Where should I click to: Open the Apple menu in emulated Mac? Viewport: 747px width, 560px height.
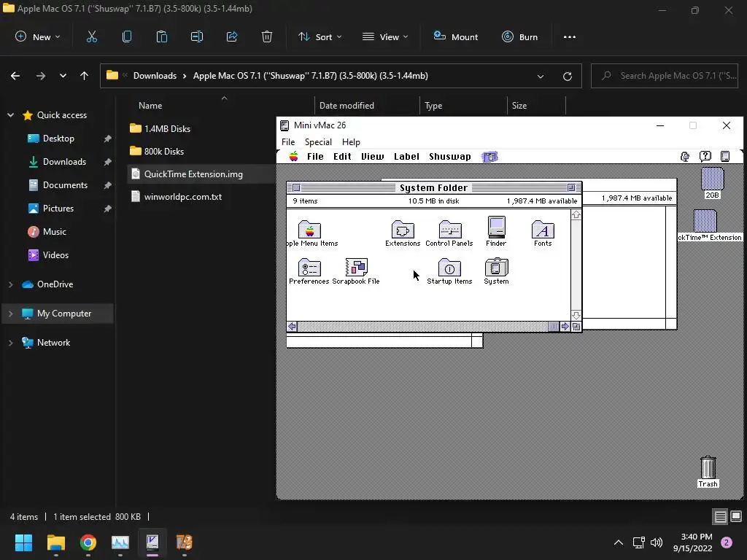[x=294, y=157]
